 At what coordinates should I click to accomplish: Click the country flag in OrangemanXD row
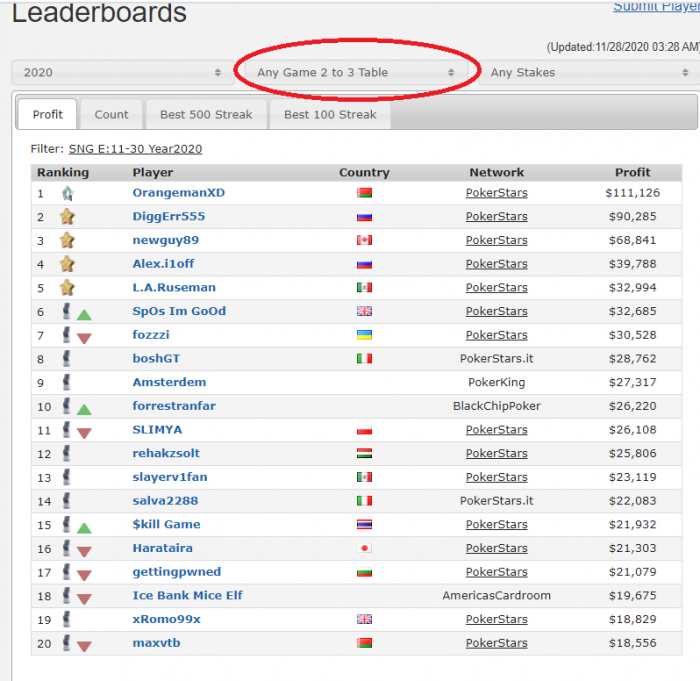point(364,193)
